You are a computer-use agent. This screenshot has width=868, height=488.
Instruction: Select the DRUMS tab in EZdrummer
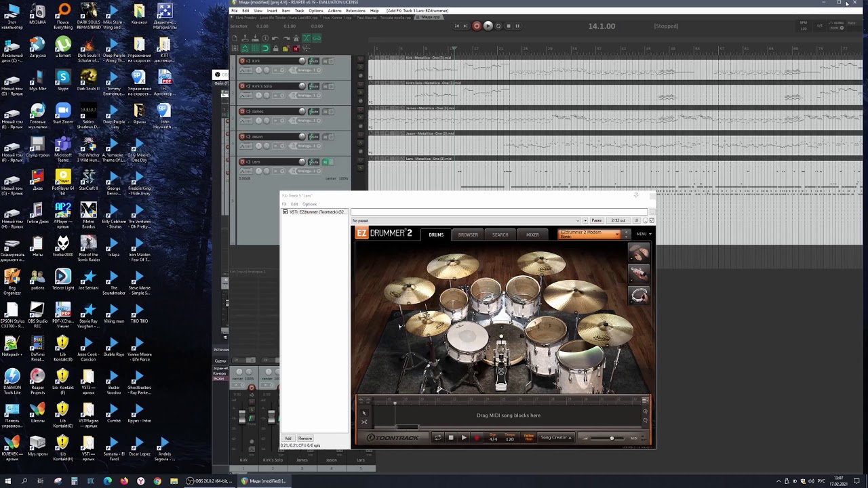(x=436, y=235)
